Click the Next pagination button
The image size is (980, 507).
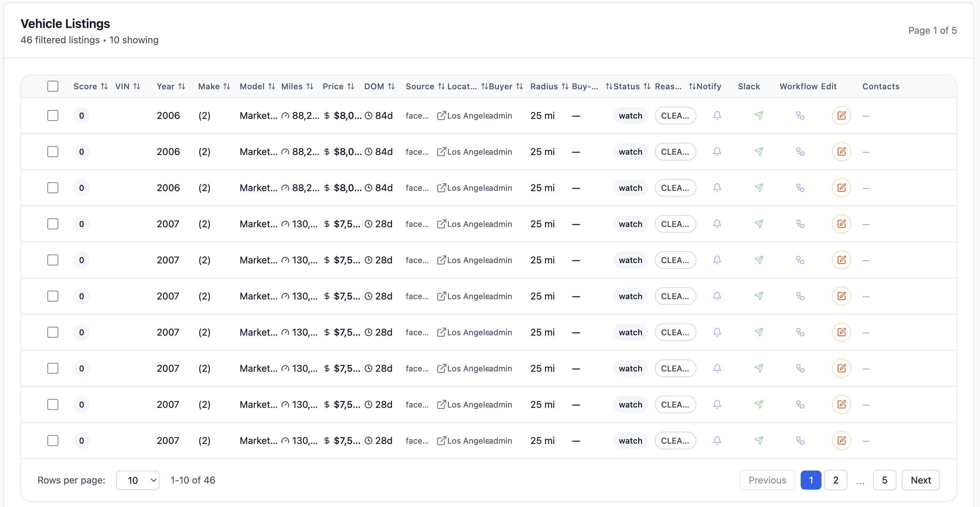pos(921,480)
